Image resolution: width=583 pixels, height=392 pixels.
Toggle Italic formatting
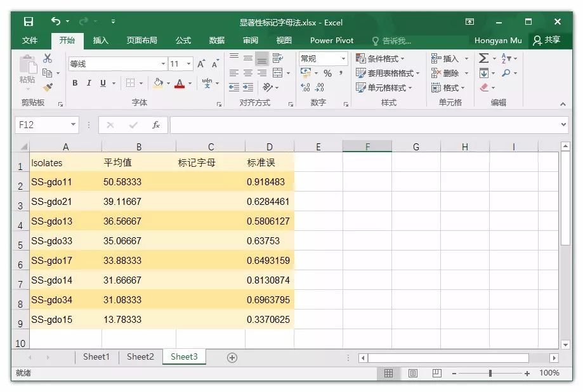pos(89,83)
